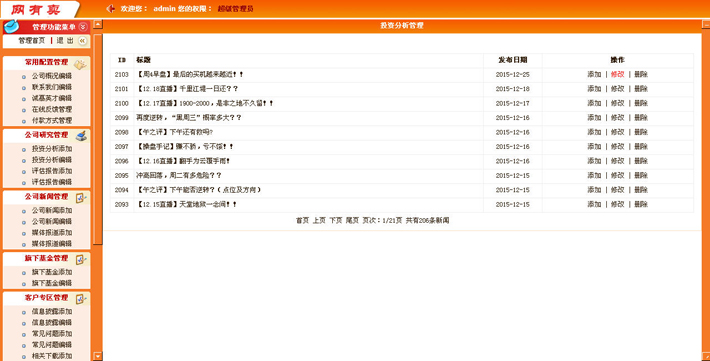
Task: Expand the 常用配置管理 section header
Action: coord(46,63)
